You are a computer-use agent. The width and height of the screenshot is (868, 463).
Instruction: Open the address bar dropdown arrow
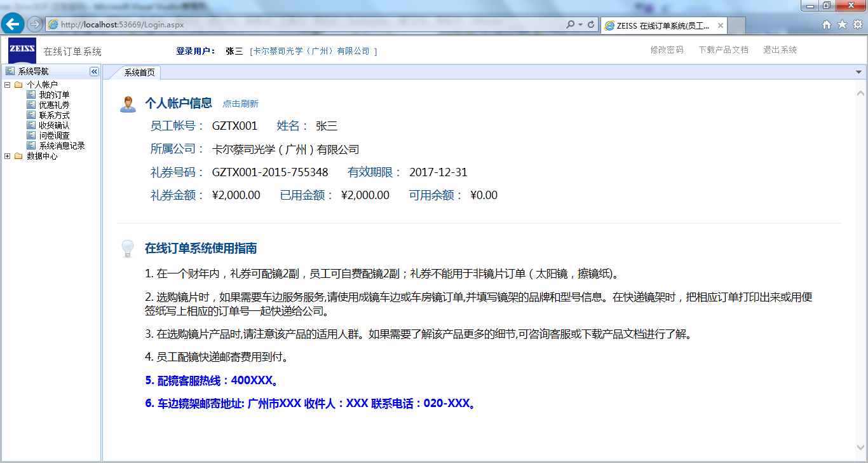click(580, 25)
